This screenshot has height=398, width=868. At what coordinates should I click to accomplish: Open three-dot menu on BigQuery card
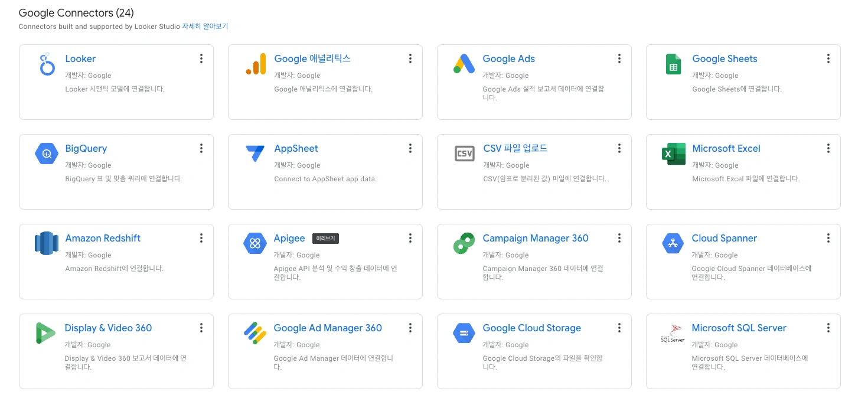(x=201, y=148)
